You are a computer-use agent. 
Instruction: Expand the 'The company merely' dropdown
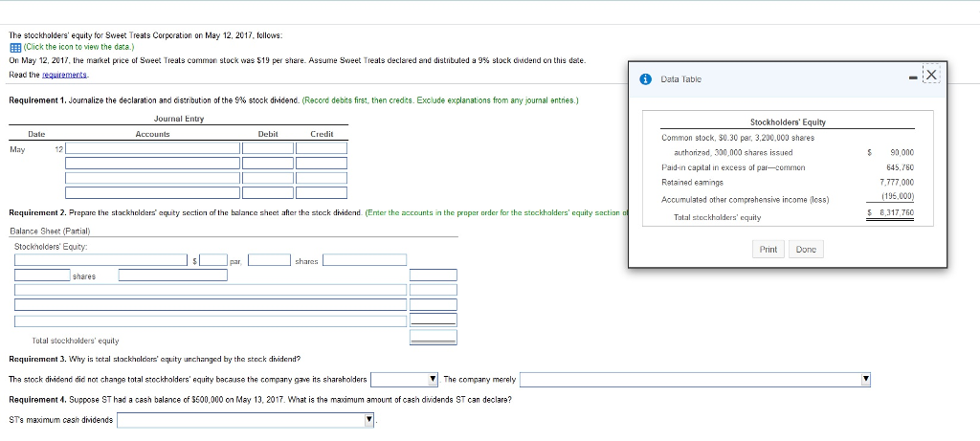tap(695, 379)
